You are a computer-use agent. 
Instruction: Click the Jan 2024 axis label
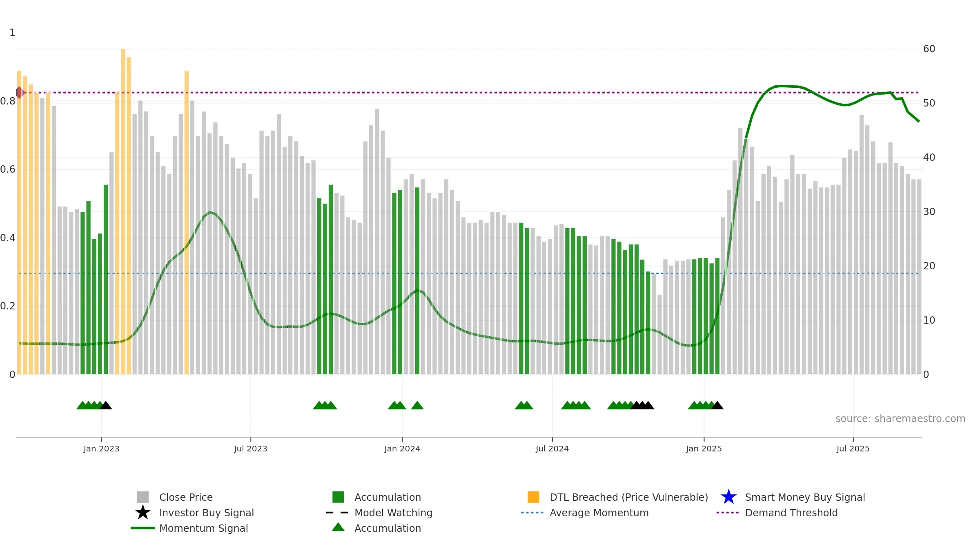pos(402,449)
